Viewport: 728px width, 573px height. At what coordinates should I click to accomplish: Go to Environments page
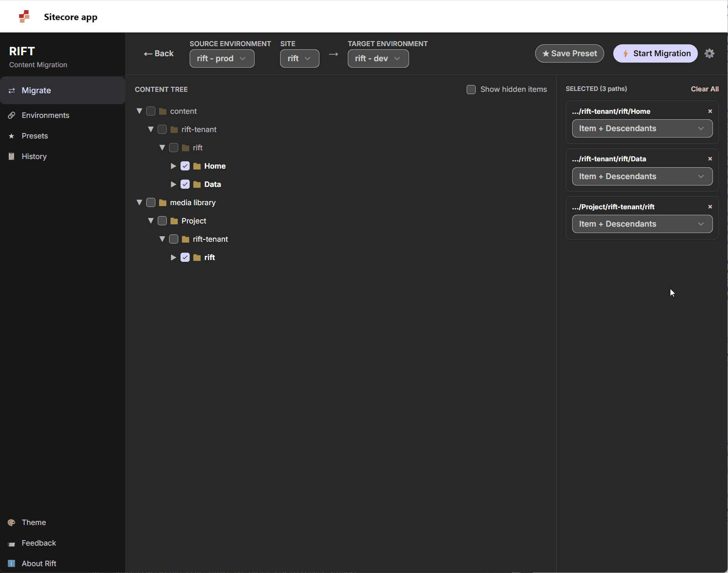coord(63,115)
